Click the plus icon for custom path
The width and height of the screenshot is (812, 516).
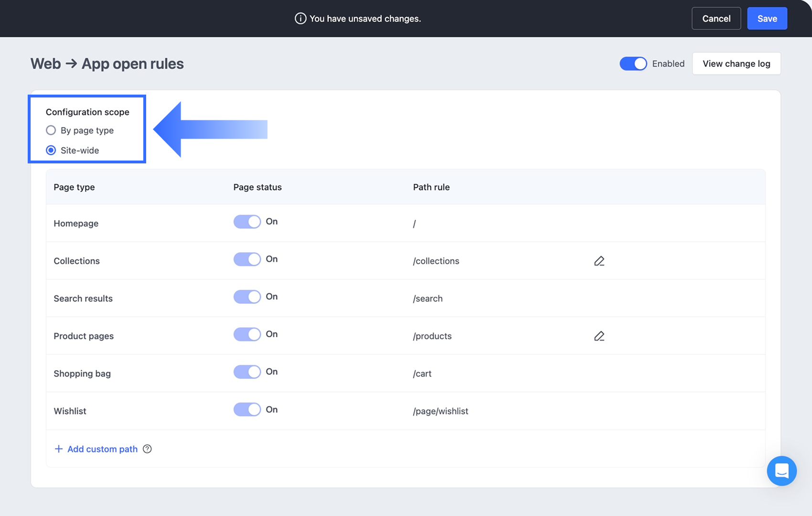coord(59,449)
